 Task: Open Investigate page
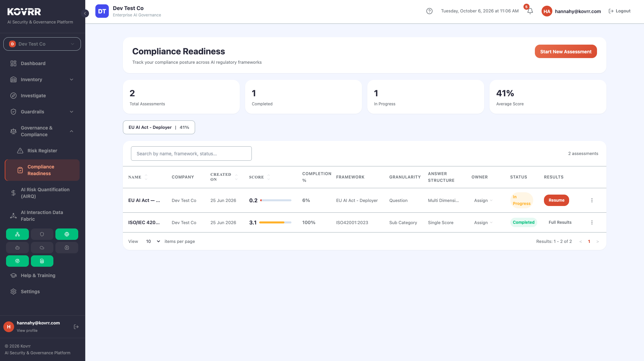tap(42, 96)
